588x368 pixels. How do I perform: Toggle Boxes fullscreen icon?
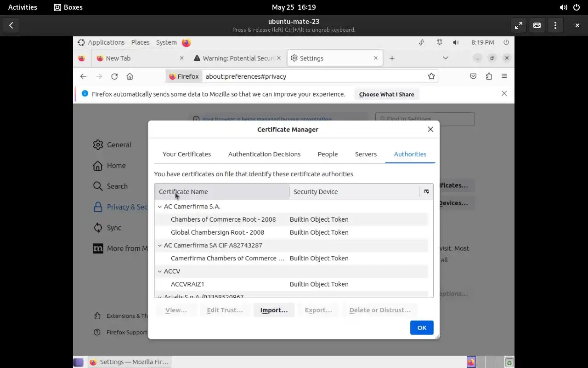[519, 25]
